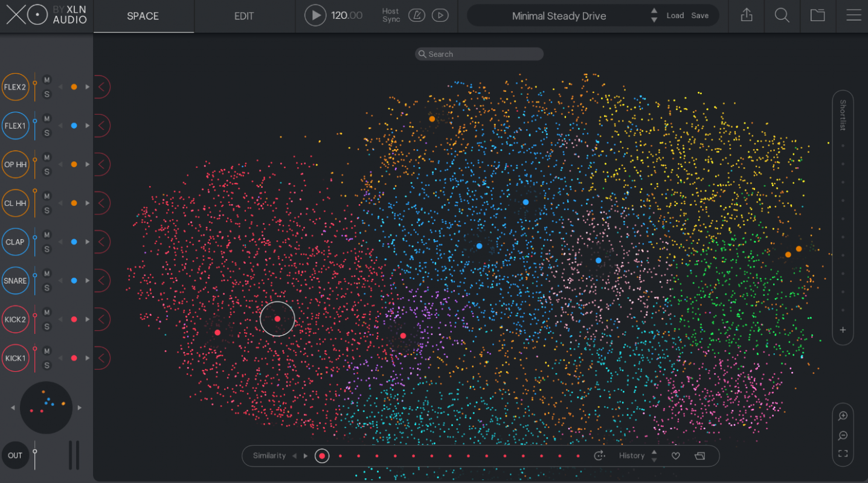Click the export/share icon in the top bar
Viewport: 868px width, 483px height.
(746, 16)
